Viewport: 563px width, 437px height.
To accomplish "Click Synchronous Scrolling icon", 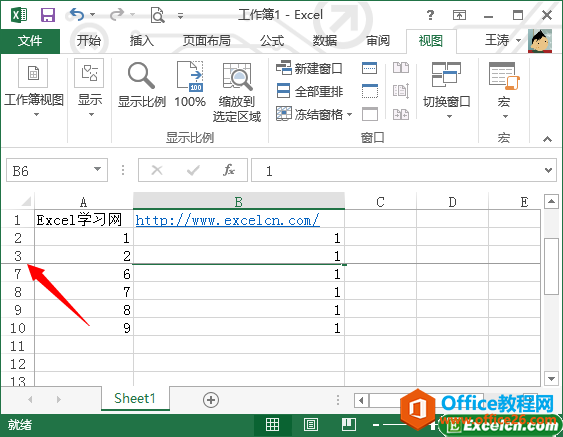I will click(x=401, y=91).
